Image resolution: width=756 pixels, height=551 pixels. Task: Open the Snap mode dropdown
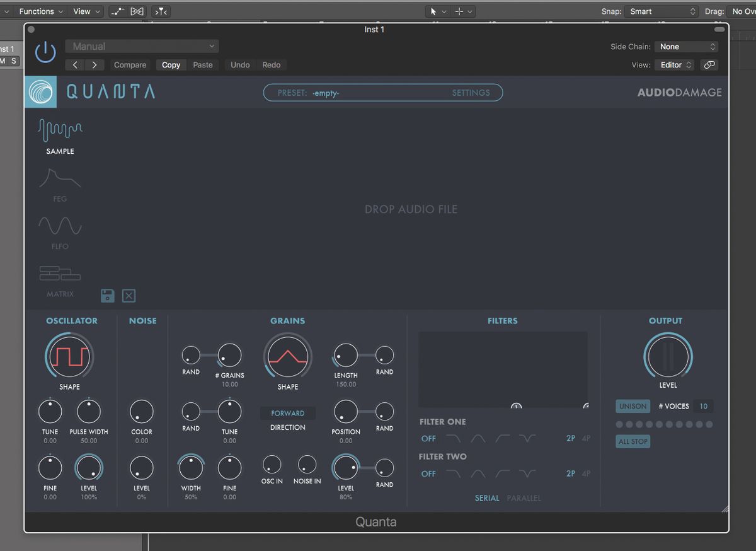tap(661, 11)
